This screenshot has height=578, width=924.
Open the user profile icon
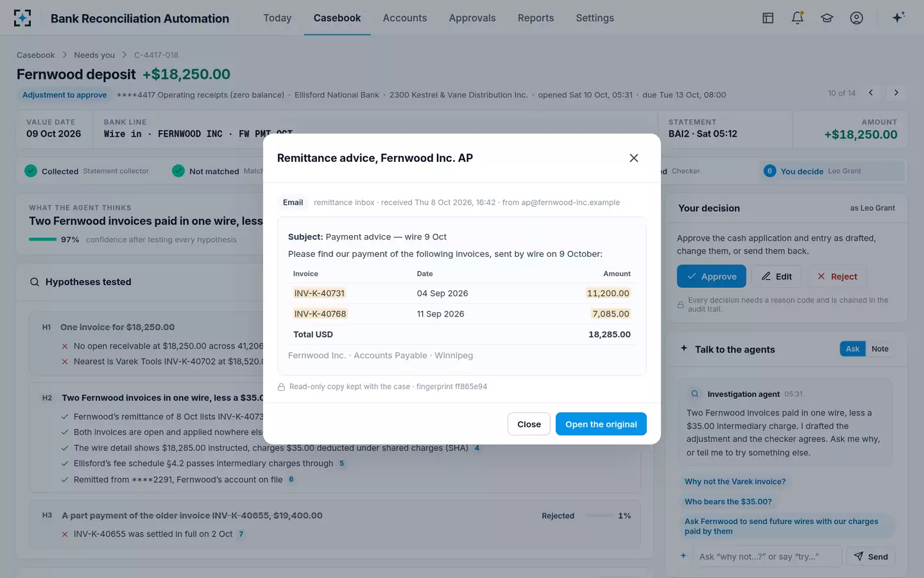(857, 18)
